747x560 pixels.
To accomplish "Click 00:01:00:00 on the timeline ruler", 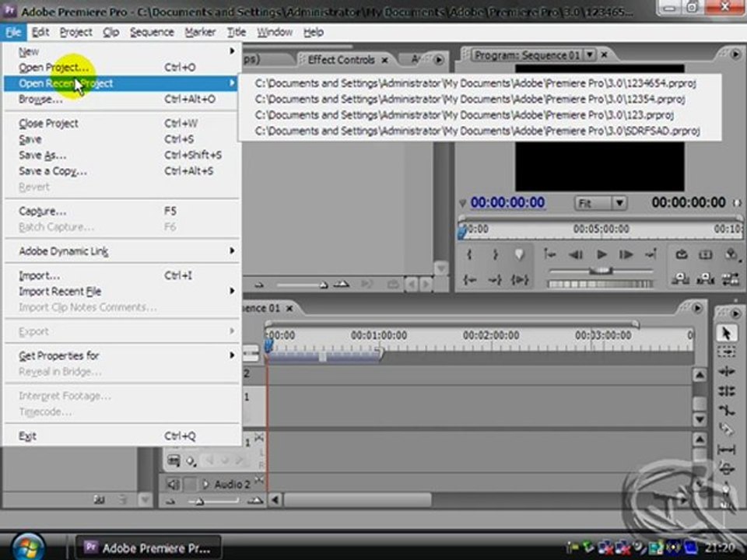I will 379,335.
